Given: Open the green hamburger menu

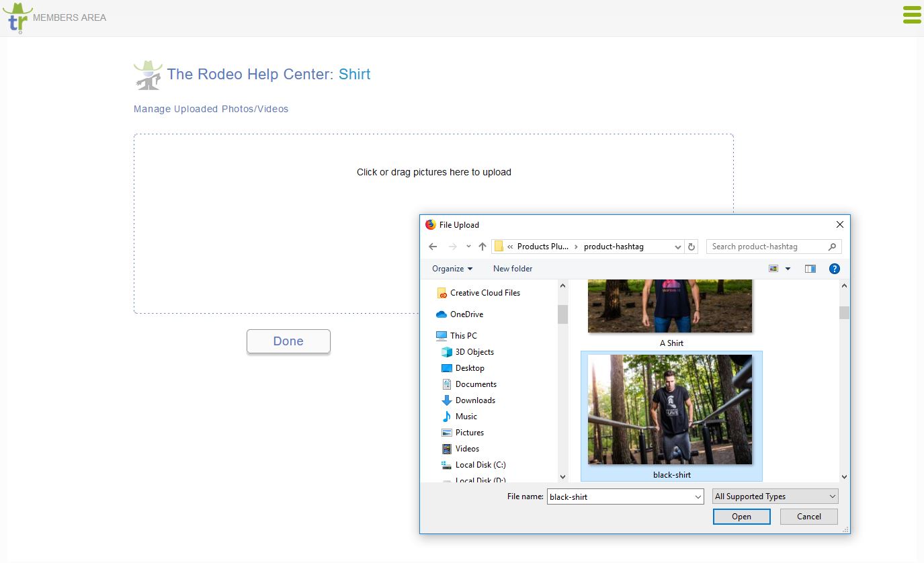Looking at the screenshot, I should [912, 15].
